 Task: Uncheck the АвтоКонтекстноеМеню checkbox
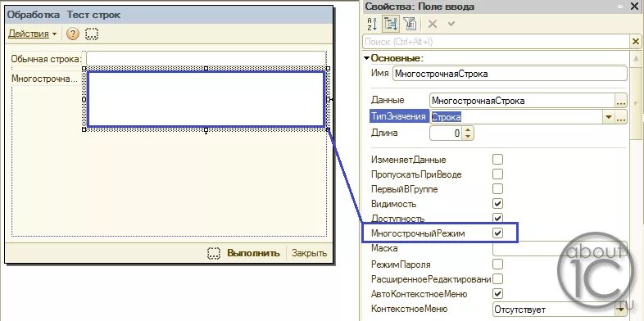(497, 294)
